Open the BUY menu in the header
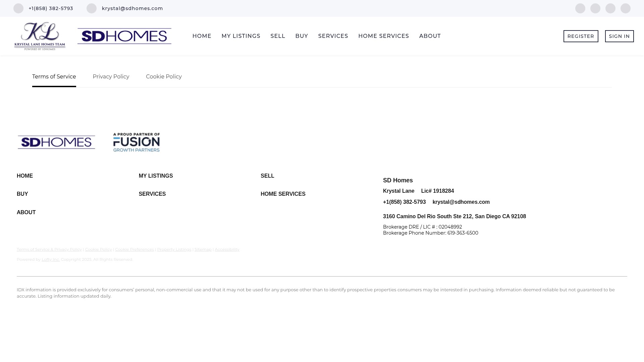Screen dimensions: 644x362 302,36
